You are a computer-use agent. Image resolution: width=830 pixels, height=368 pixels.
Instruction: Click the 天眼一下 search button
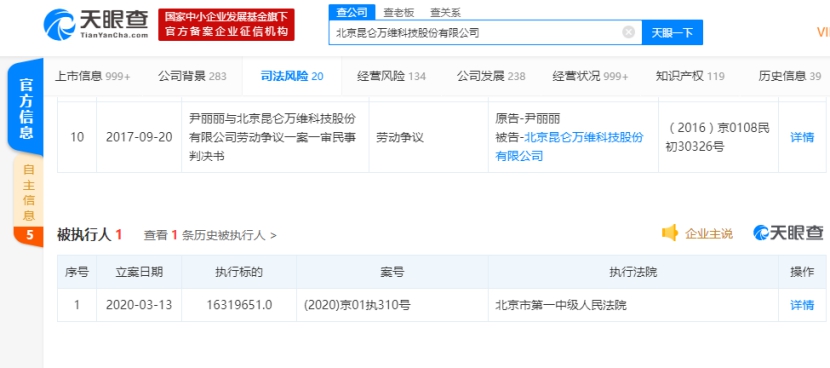coord(672,32)
